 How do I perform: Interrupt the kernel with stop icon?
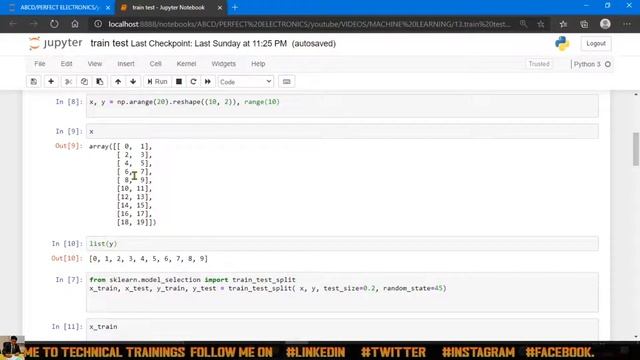[x=179, y=82]
